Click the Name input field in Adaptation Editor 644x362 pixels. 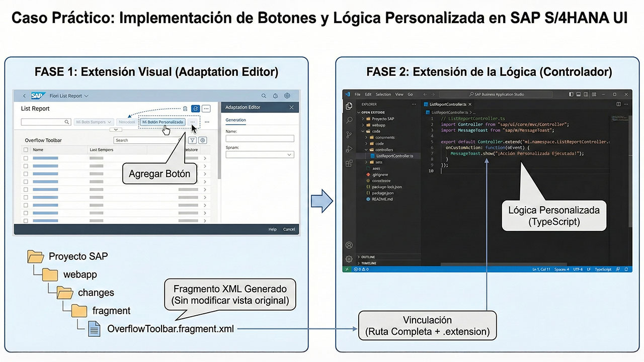[260, 138]
